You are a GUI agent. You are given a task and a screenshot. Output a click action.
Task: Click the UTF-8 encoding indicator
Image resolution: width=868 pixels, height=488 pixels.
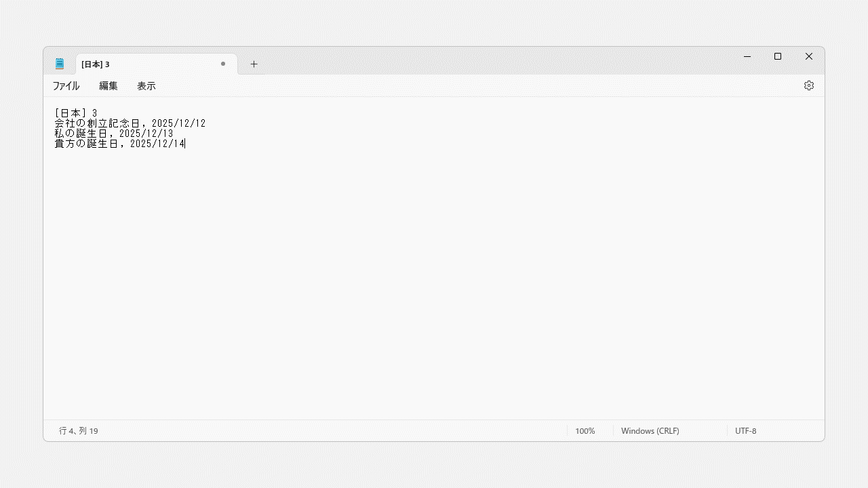(x=745, y=431)
